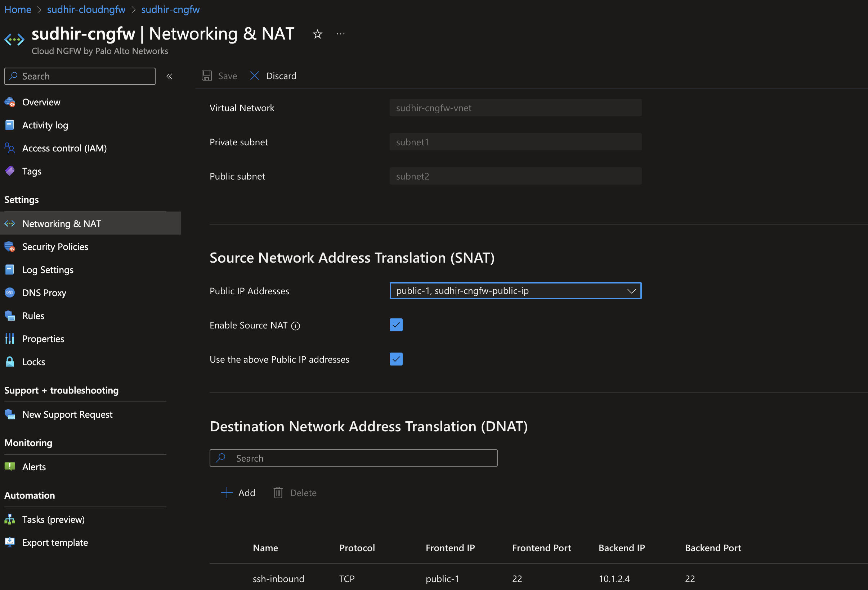Disable the Enable Source NAT checkbox
The image size is (868, 590).
pos(395,324)
